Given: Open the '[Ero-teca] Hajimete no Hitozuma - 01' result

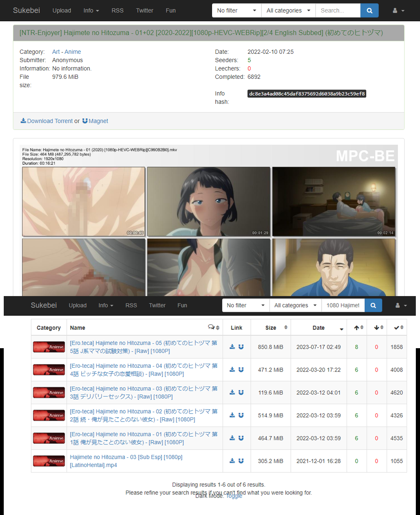Looking at the screenshot, I should pos(144,438).
